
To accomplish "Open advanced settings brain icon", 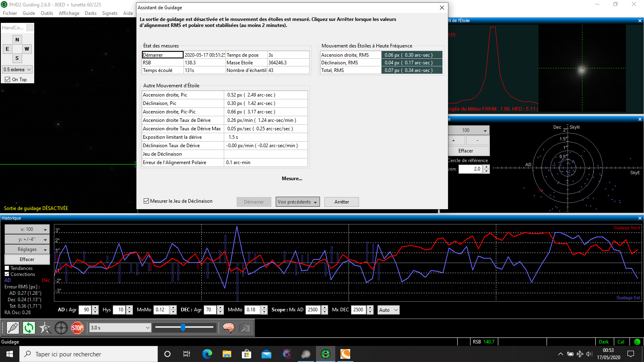I will tap(229, 328).
